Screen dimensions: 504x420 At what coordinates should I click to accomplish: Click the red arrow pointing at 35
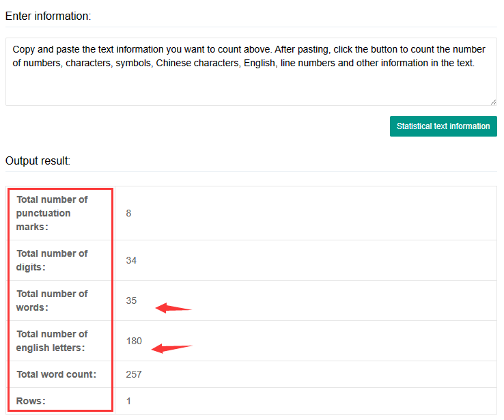(x=173, y=308)
